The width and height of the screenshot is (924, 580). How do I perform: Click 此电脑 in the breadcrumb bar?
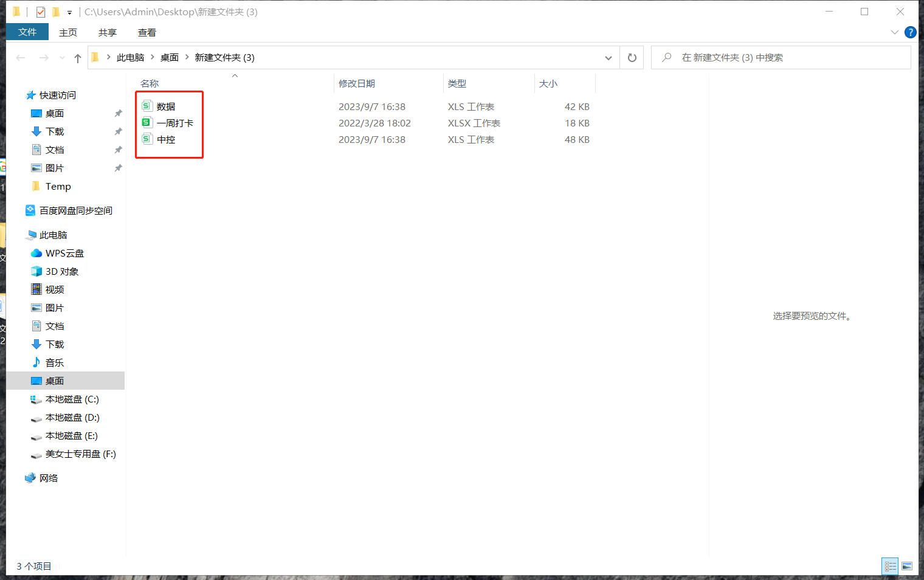130,57
